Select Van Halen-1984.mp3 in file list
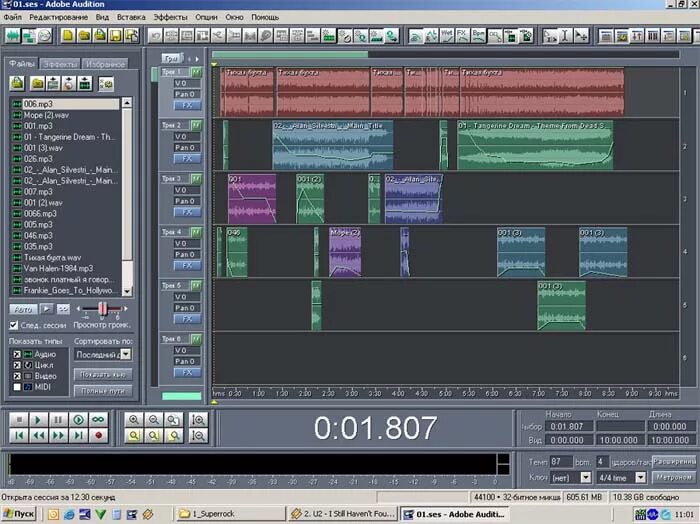700x524 pixels. pos(58,268)
